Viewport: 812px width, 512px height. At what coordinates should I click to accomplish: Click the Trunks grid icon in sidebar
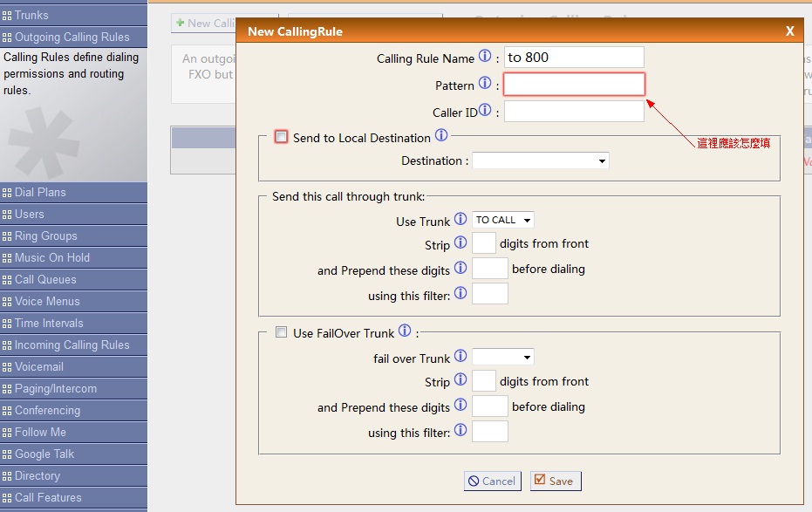(x=7, y=16)
